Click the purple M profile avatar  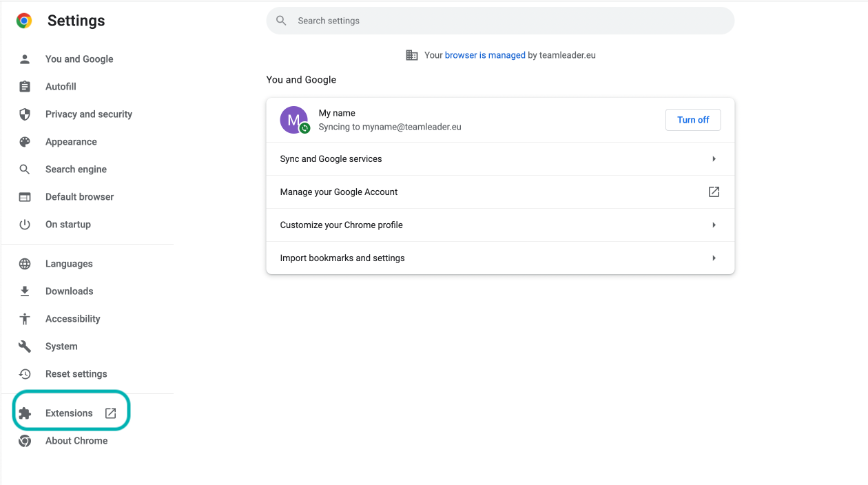293,120
